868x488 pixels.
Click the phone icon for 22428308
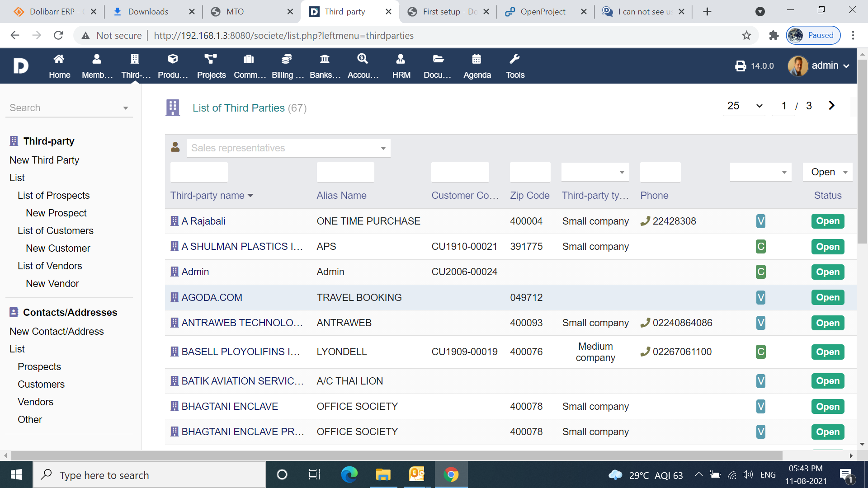click(x=645, y=221)
